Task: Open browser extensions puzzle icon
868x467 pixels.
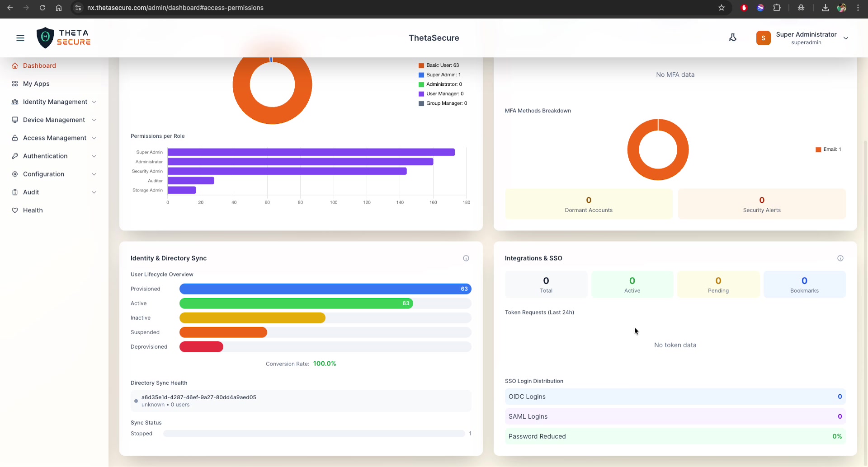Action: pos(777,8)
